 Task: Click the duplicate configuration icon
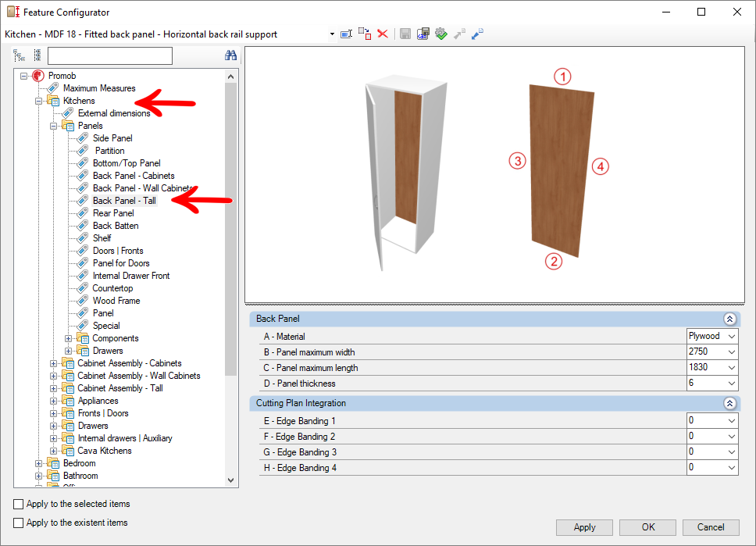(x=365, y=34)
